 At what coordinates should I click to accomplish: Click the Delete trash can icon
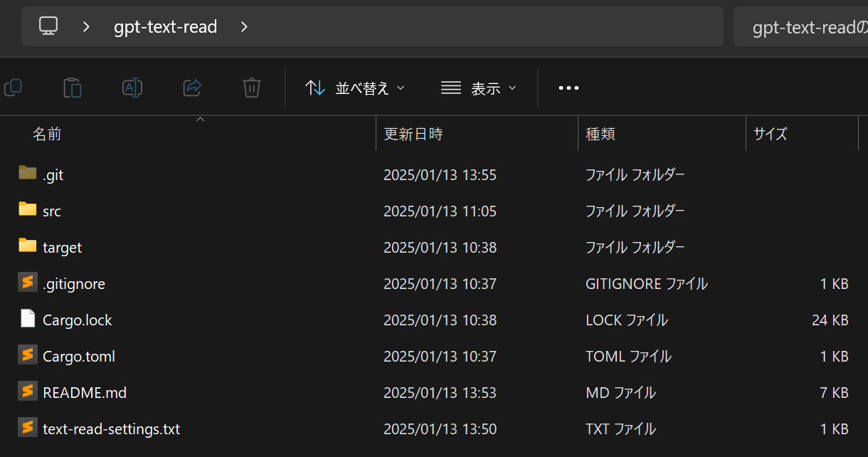(x=251, y=88)
